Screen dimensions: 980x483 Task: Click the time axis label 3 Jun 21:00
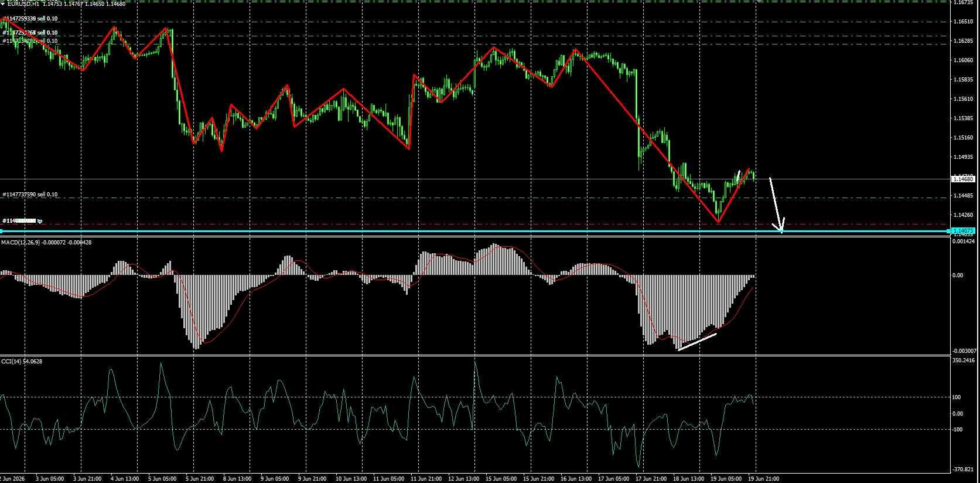pos(87,479)
